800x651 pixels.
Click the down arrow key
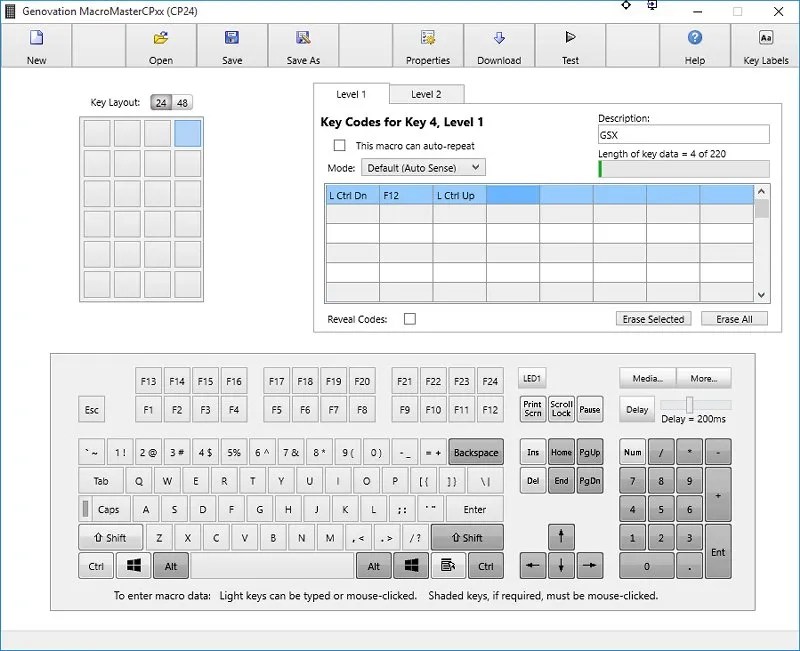[x=561, y=565]
